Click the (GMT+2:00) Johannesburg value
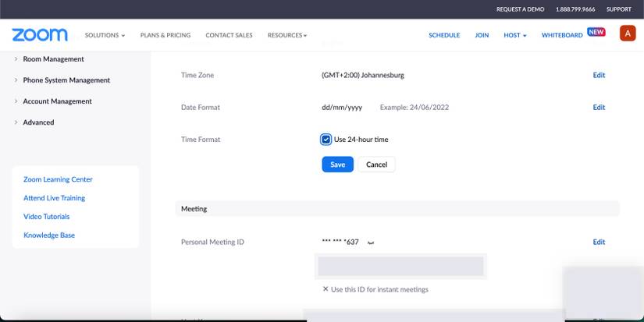This screenshot has width=644, height=322. click(x=363, y=75)
